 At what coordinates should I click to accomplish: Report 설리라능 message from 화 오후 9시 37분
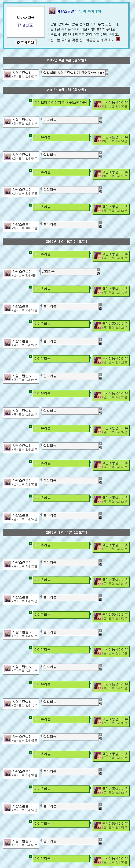tap(100, 192)
